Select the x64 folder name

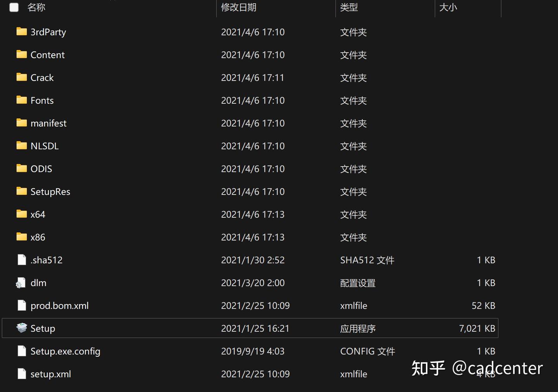pyautogui.click(x=38, y=215)
